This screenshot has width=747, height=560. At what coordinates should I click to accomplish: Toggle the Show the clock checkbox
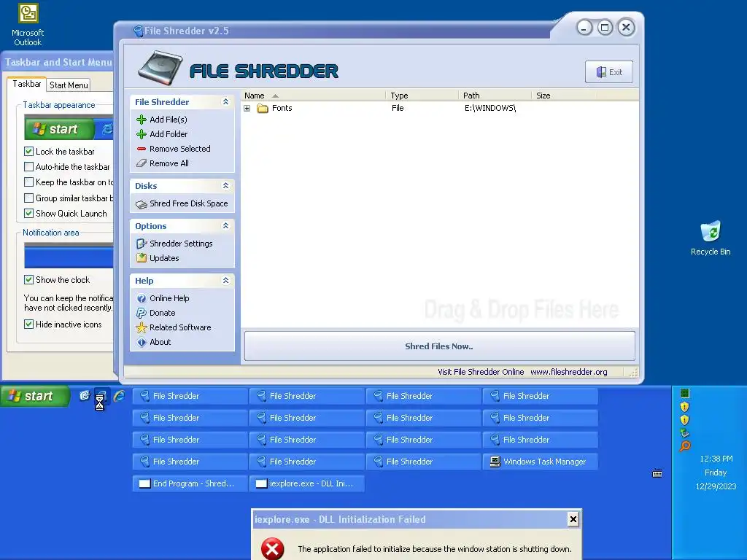click(x=28, y=279)
